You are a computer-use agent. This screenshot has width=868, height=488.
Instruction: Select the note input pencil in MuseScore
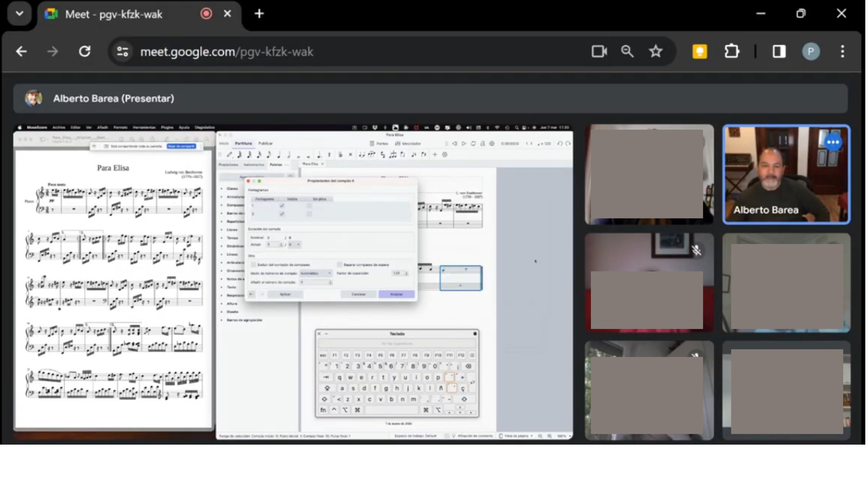230,155
